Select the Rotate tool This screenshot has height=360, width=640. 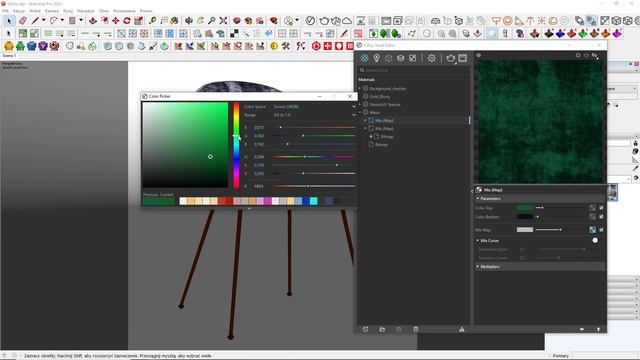click(x=127, y=20)
